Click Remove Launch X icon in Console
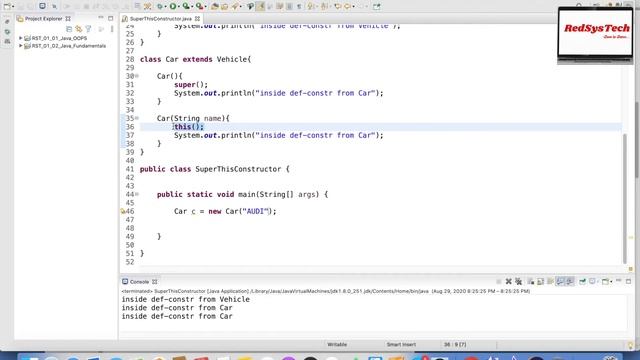The height and width of the screenshot is (360, 640). [x=509, y=281]
